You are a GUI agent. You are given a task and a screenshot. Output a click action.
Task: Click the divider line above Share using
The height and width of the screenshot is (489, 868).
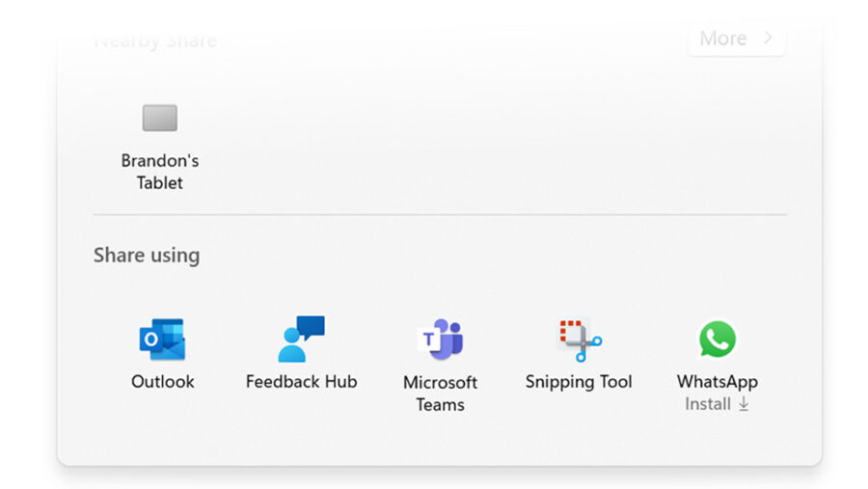coord(440,214)
